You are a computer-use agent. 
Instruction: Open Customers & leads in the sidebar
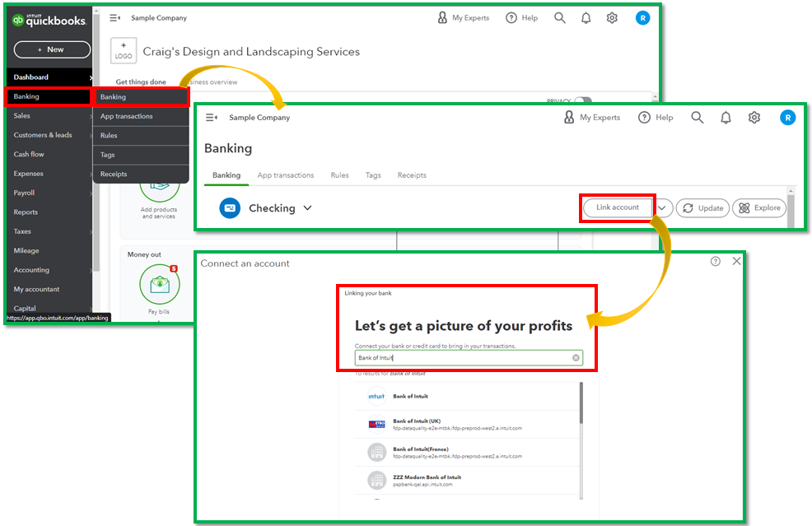coord(49,135)
